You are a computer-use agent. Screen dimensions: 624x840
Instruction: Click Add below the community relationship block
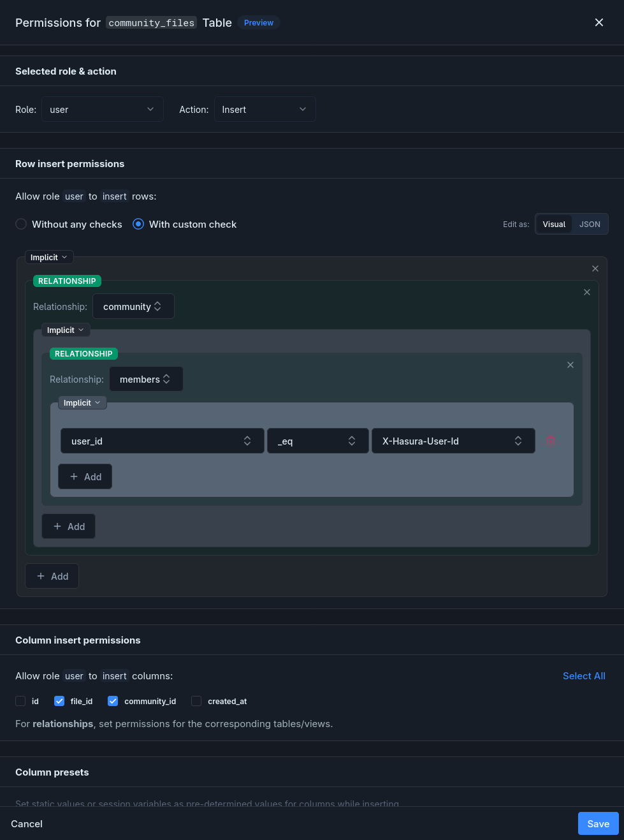(x=52, y=576)
